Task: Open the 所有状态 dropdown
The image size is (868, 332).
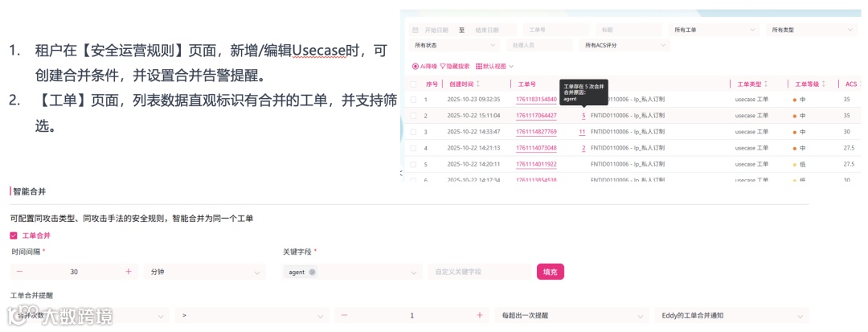Action: coord(454,45)
